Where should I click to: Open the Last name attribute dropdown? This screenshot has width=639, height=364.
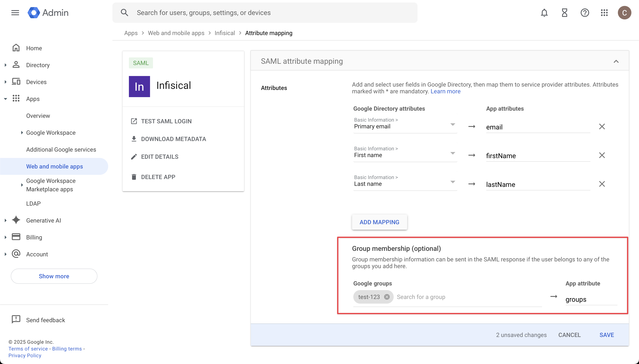coord(405,182)
